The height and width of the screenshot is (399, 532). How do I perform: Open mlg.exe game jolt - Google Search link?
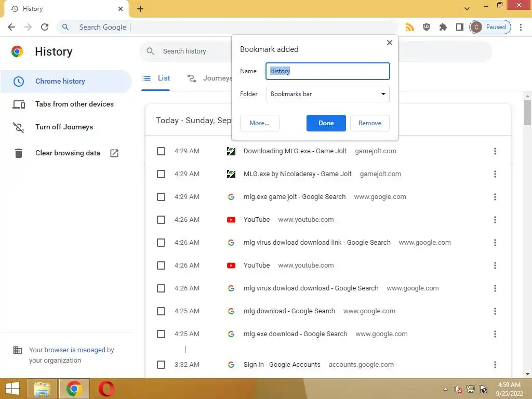[295, 197]
